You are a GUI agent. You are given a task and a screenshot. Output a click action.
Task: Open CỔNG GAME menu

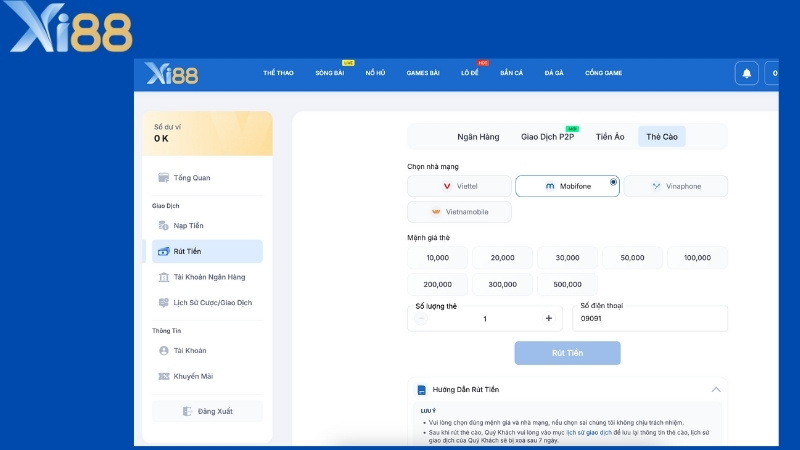(603, 73)
